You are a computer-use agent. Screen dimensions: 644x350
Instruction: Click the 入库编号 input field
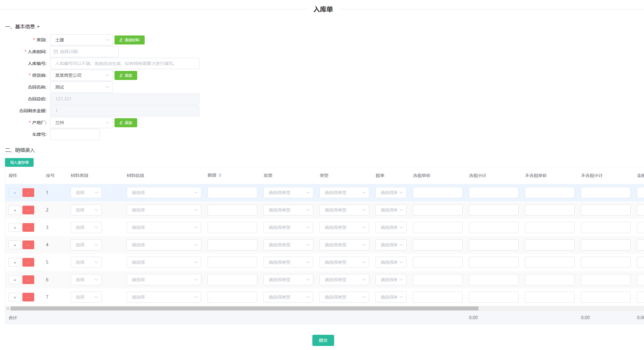tap(125, 63)
